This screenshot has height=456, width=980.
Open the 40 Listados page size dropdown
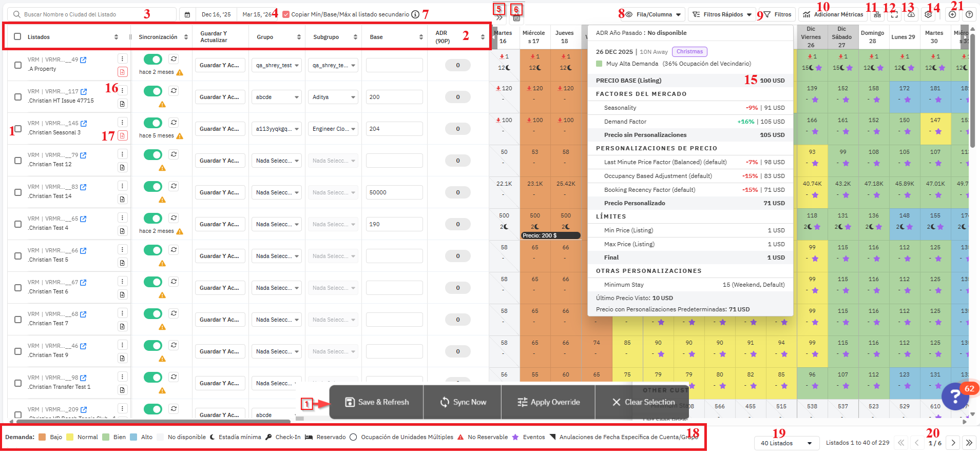(x=786, y=443)
